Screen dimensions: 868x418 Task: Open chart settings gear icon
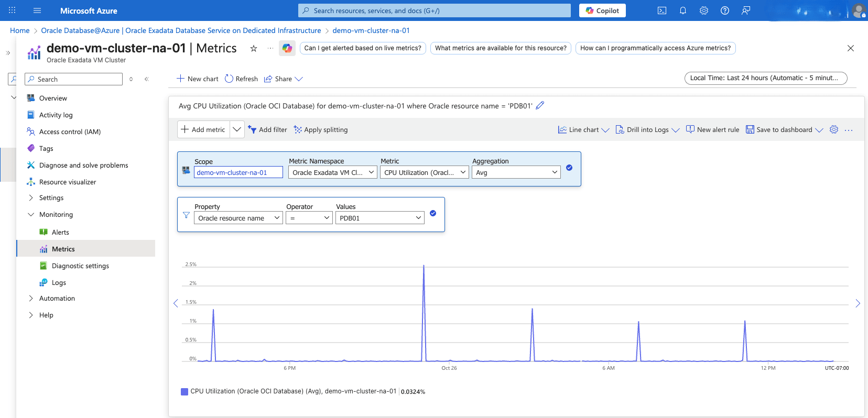coord(834,129)
